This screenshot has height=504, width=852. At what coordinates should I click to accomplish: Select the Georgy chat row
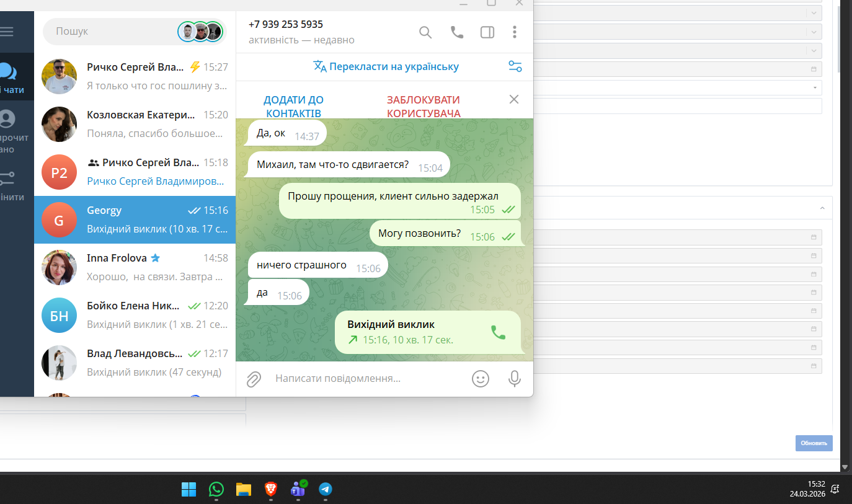135,219
